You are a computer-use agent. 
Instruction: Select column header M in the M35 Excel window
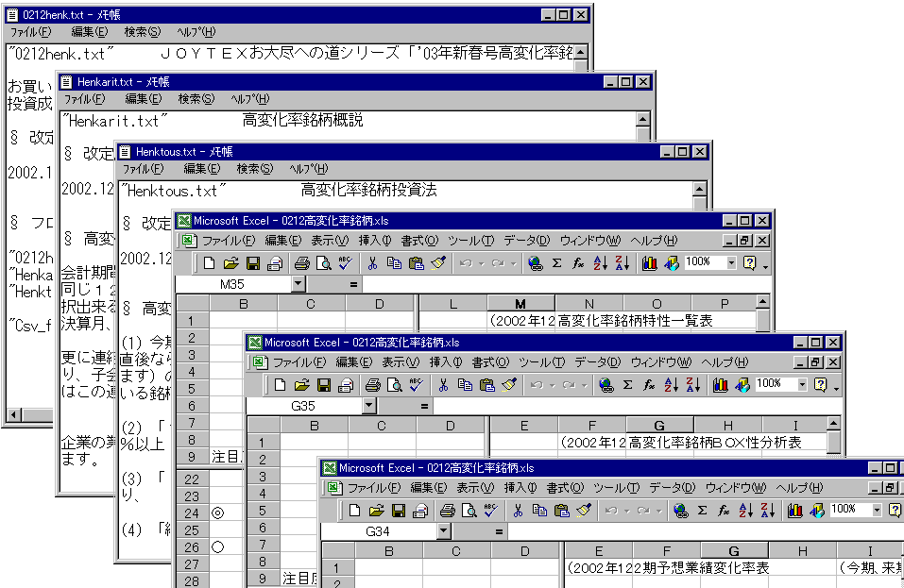pyautogui.click(x=520, y=304)
